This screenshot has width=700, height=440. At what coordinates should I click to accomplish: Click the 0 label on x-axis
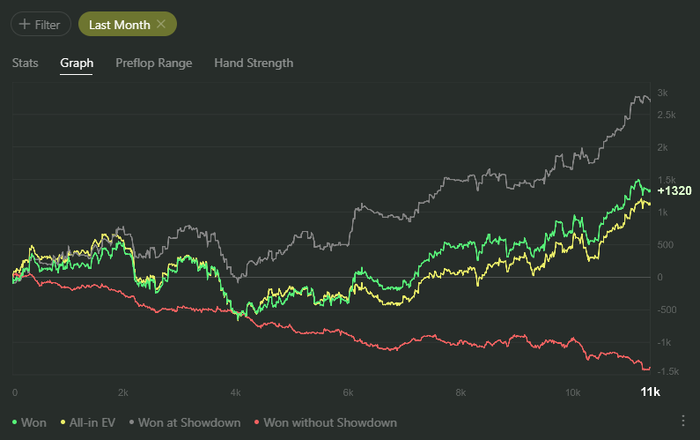click(x=14, y=392)
